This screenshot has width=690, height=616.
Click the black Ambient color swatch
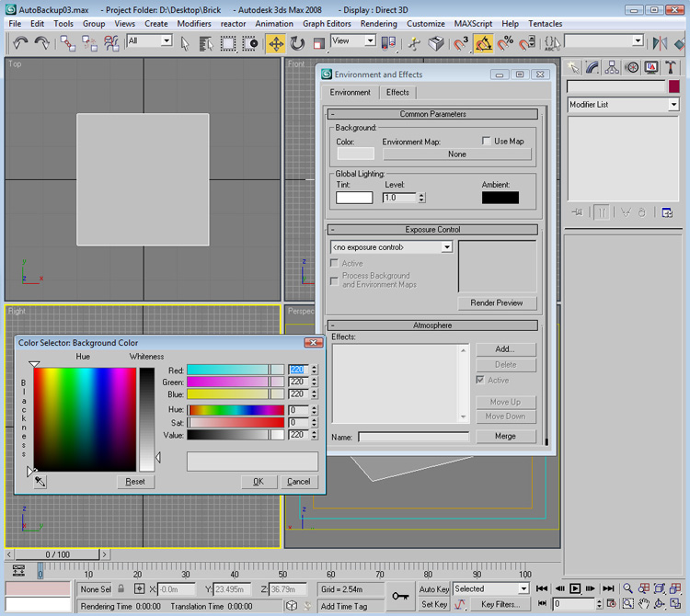(x=500, y=198)
